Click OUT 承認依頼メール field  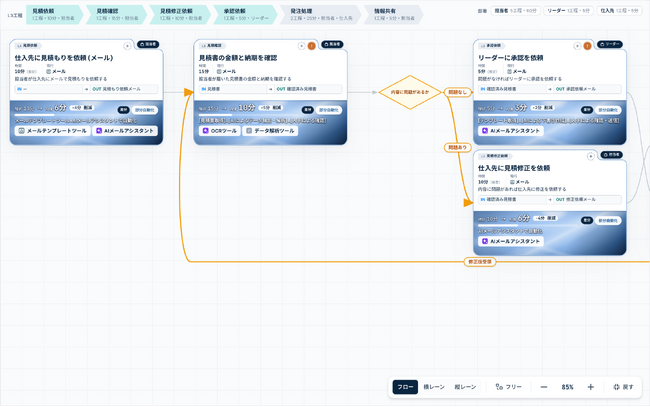[x=587, y=89]
